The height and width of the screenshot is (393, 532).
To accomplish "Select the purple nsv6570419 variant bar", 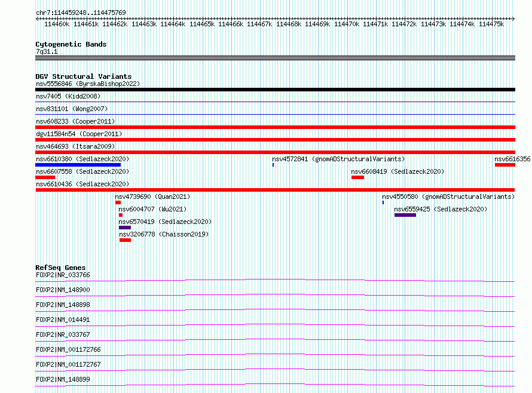I will coord(125,228).
